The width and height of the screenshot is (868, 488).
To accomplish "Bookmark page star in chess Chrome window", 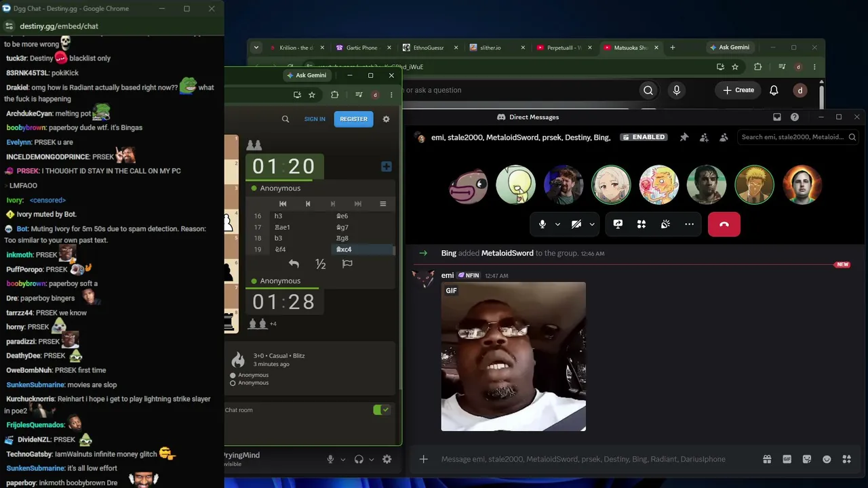I will click(312, 95).
